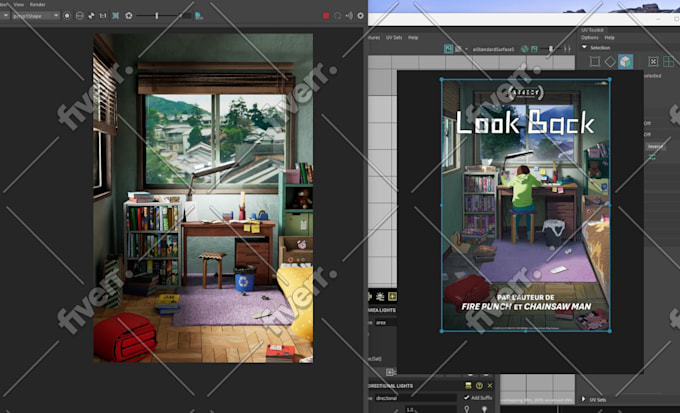680x413 pixels.
Task: Select the 1:1 real size icon
Action: coord(103,16)
